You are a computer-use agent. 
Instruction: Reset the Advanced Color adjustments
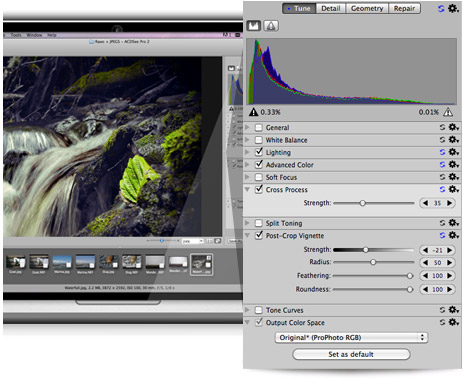click(x=442, y=164)
